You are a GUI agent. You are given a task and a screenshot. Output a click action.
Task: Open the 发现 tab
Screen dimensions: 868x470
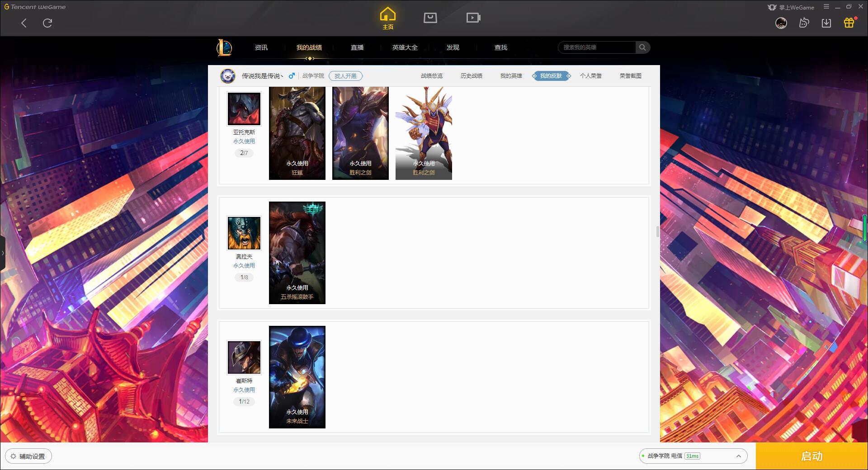pos(453,47)
